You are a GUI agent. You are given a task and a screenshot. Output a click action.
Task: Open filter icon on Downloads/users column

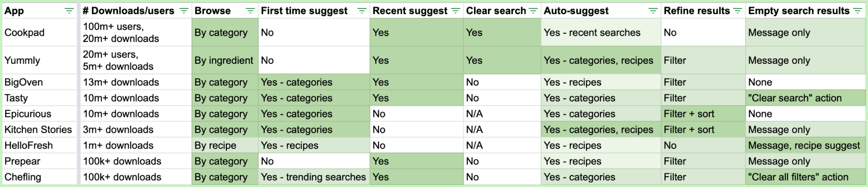pyautogui.click(x=183, y=11)
